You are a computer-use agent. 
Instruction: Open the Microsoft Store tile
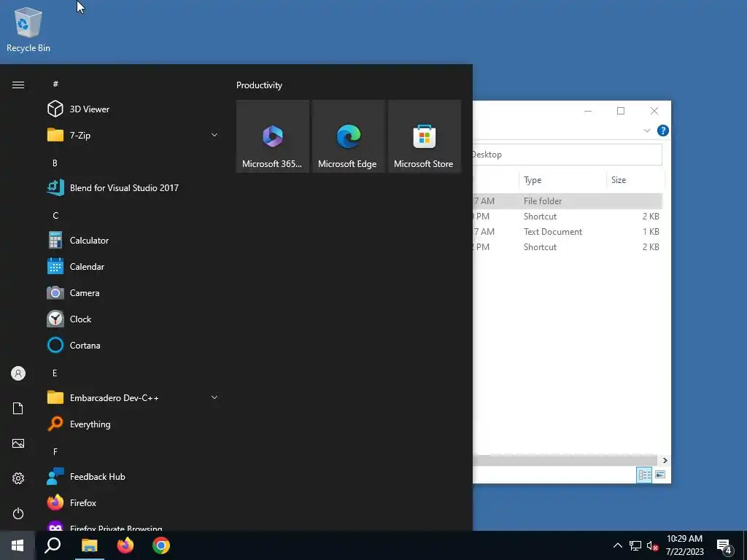[425, 136]
